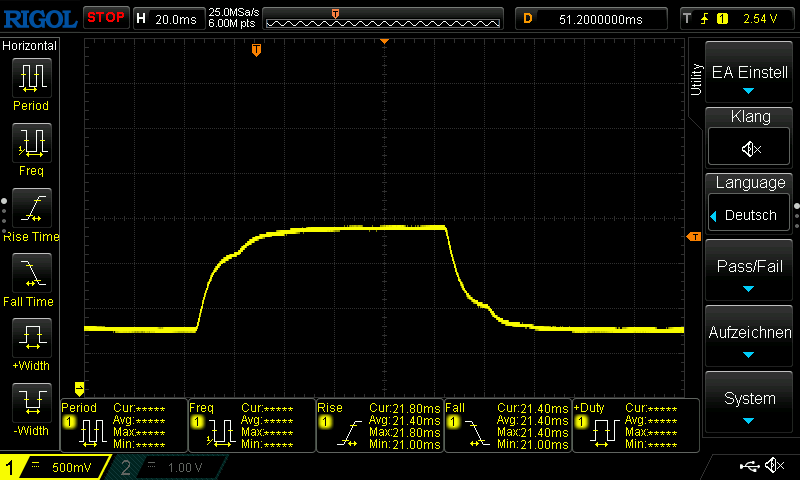Choose the Fall Time measurement icon
Screen dimensions: 800x480
(x=31, y=274)
